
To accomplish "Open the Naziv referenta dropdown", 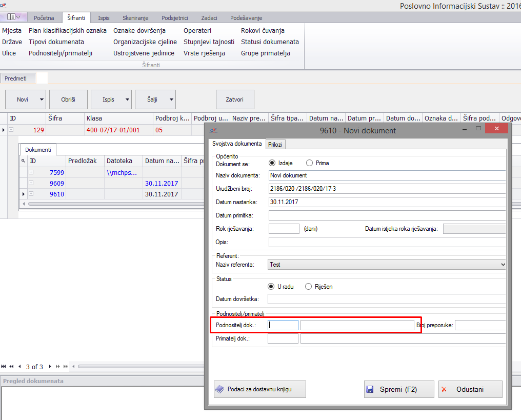I will click(x=502, y=265).
